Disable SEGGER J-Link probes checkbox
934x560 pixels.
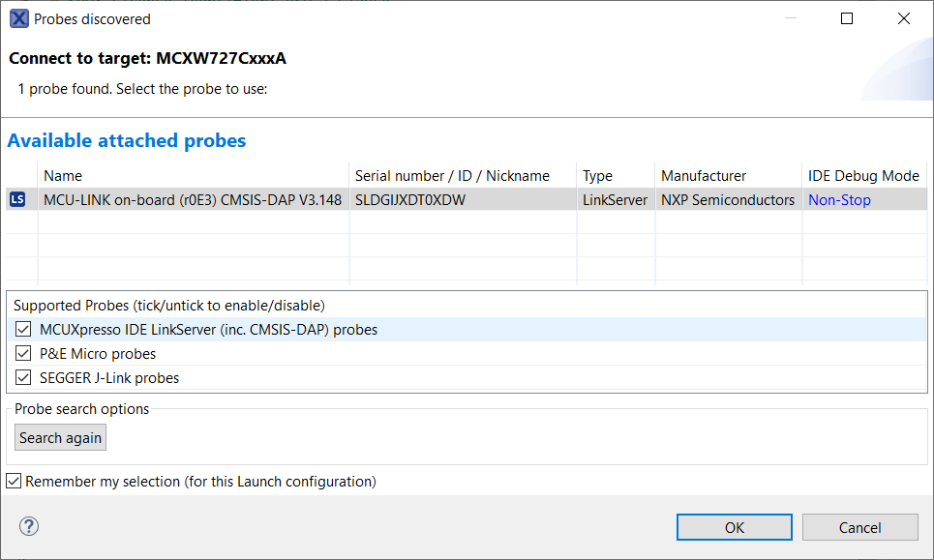pos(24,378)
